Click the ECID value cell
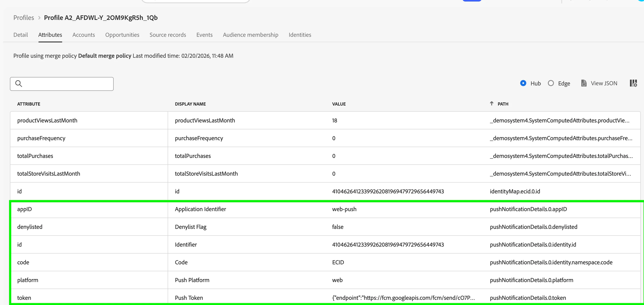The height and width of the screenshot is (305, 644). (338, 262)
